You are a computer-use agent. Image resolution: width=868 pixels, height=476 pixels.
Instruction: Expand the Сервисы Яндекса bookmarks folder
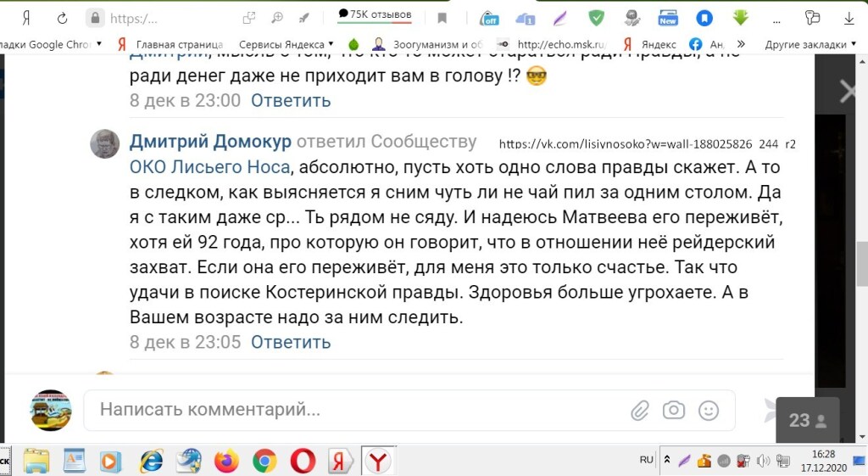coord(286,44)
